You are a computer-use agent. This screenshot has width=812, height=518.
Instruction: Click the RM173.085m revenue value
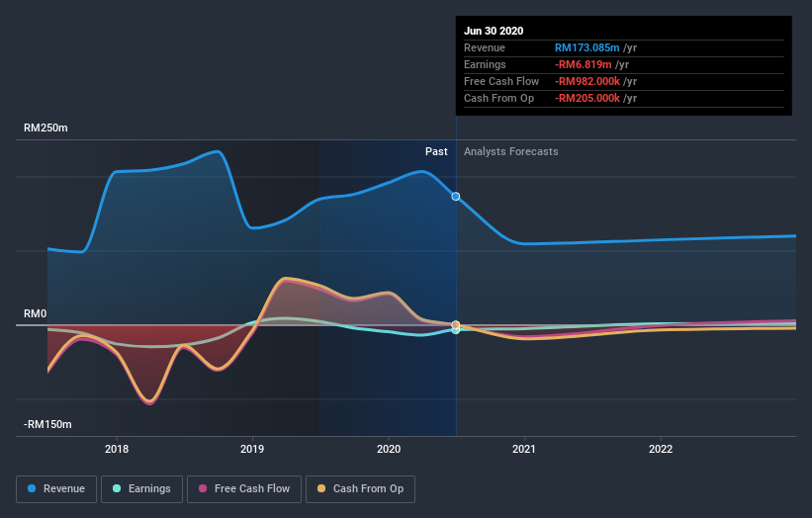coord(586,47)
